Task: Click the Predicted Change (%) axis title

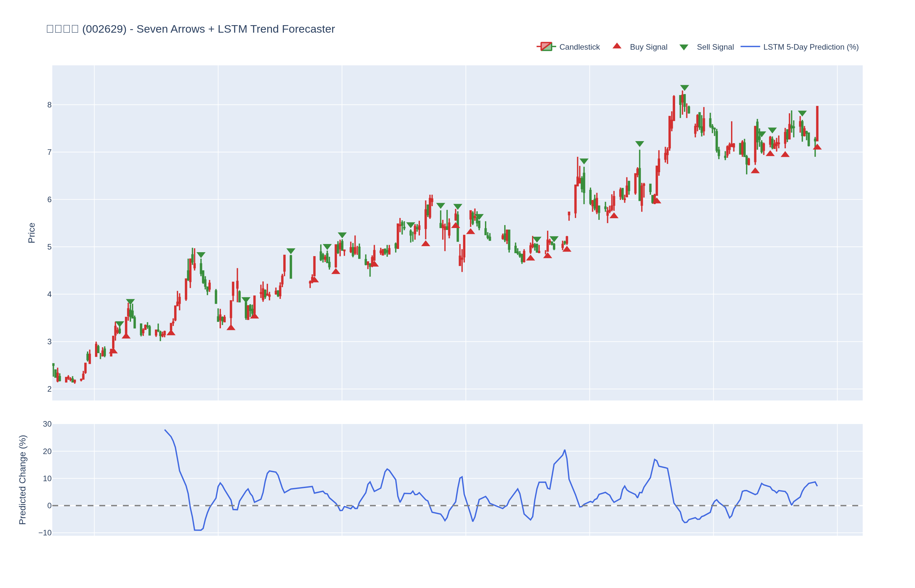Action: pos(23,480)
